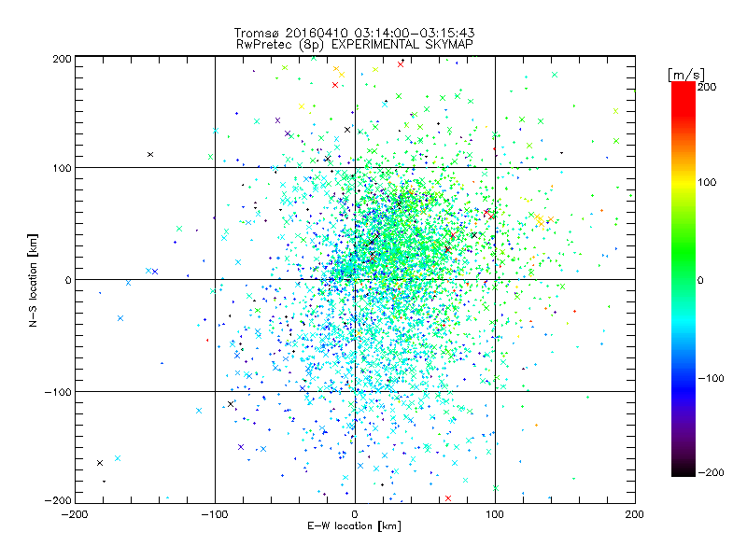This screenshot has width=747, height=560.
Task: Select the cyan X marker near E-W -168, N-S -160
Action: click(x=118, y=458)
